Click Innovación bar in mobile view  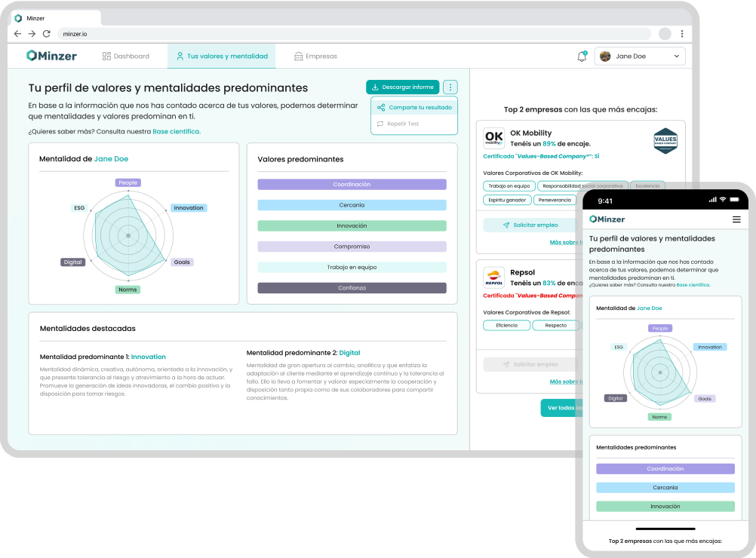[665, 507]
